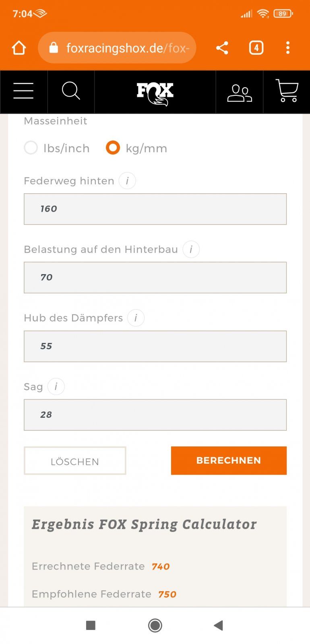
Task: Click the BERECHNEN button
Action: pos(229,460)
